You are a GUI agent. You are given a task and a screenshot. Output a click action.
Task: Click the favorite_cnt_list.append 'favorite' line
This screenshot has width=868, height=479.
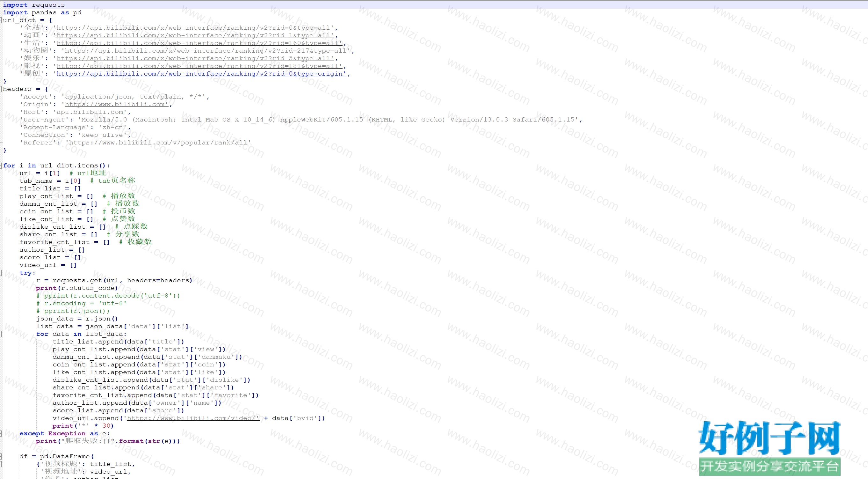[x=156, y=395]
